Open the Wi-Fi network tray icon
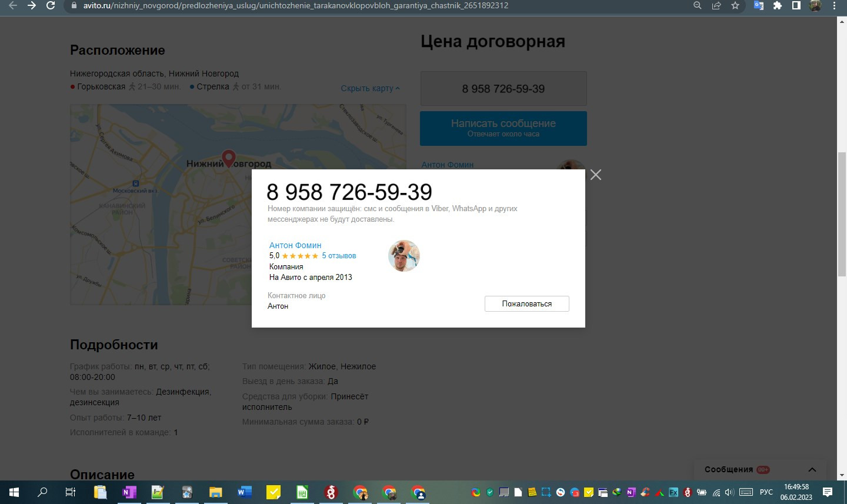The height and width of the screenshot is (504, 847). (716, 492)
